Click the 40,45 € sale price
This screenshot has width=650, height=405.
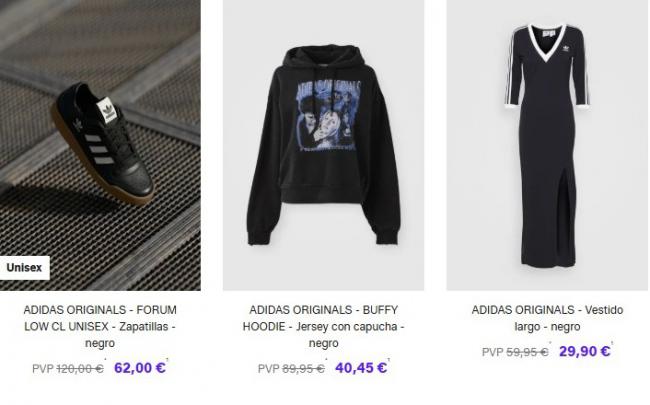(361, 368)
